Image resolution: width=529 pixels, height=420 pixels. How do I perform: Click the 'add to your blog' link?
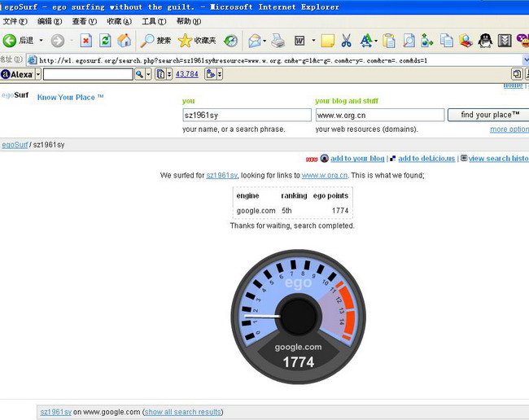(357, 159)
